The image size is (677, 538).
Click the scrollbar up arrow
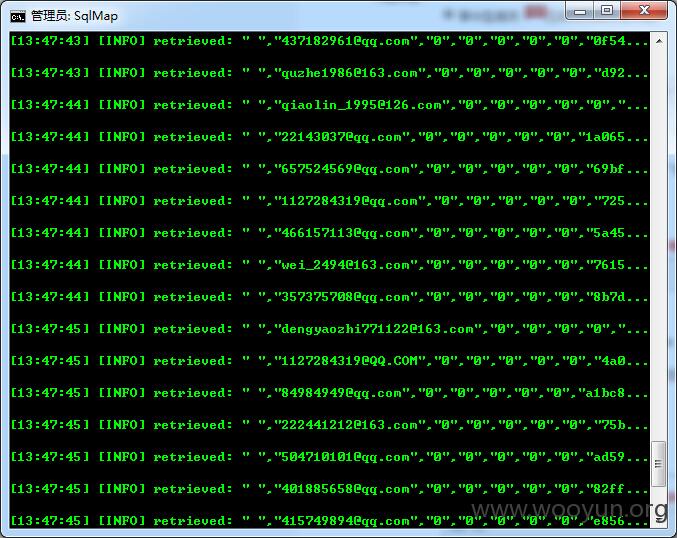point(658,41)
